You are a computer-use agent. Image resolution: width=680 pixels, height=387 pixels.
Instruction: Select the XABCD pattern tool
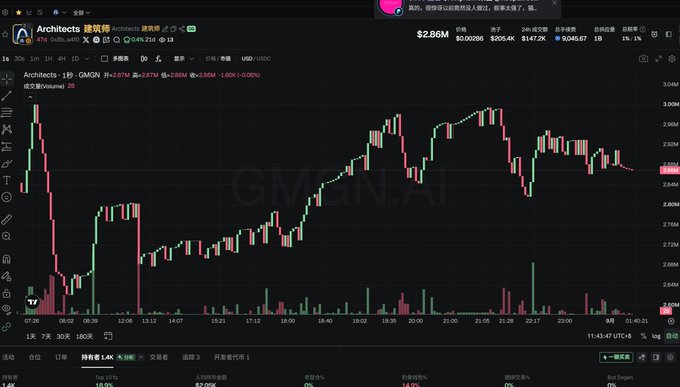[7, 129]
